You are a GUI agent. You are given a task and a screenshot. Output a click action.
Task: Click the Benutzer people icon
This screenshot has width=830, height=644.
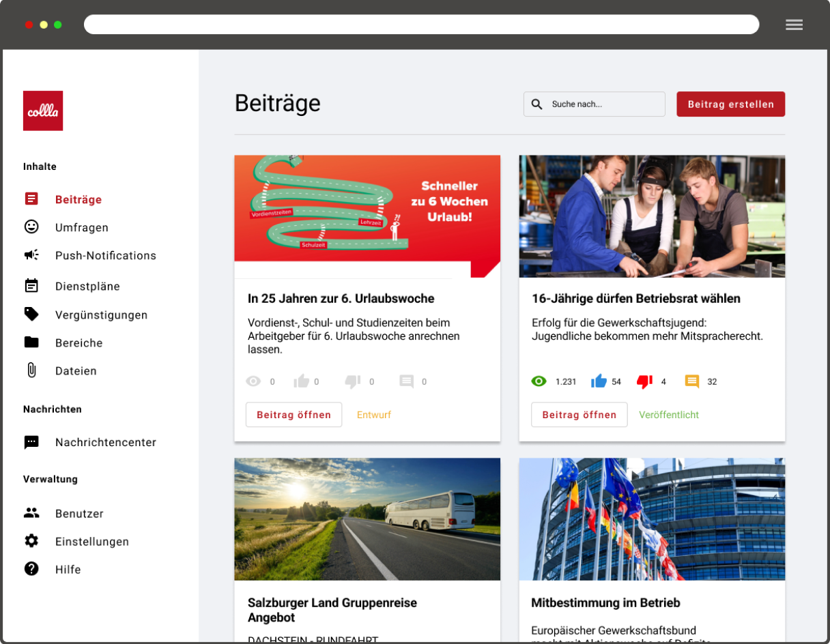click(31, 513)
